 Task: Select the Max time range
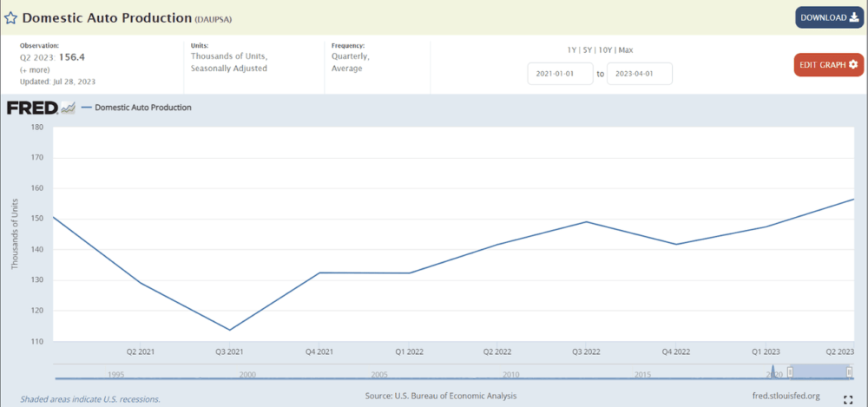pyautogui.click(x=626, y=49)
